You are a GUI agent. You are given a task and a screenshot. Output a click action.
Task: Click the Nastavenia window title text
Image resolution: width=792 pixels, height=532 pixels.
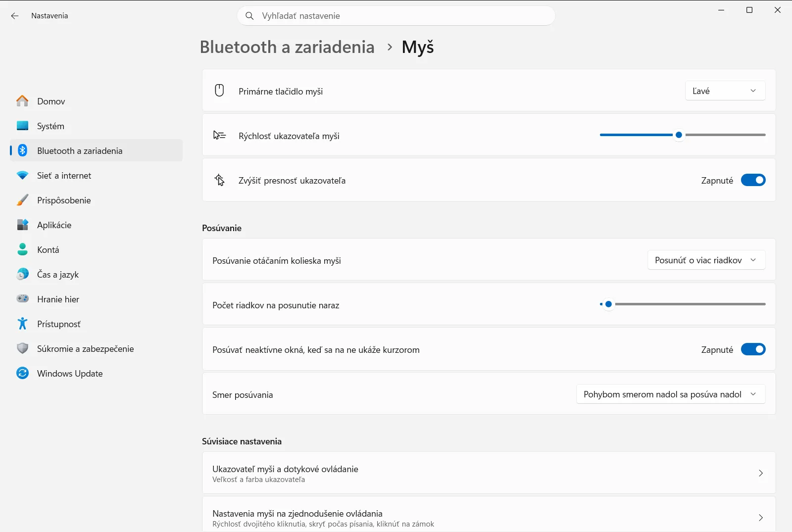click(49, 16)
